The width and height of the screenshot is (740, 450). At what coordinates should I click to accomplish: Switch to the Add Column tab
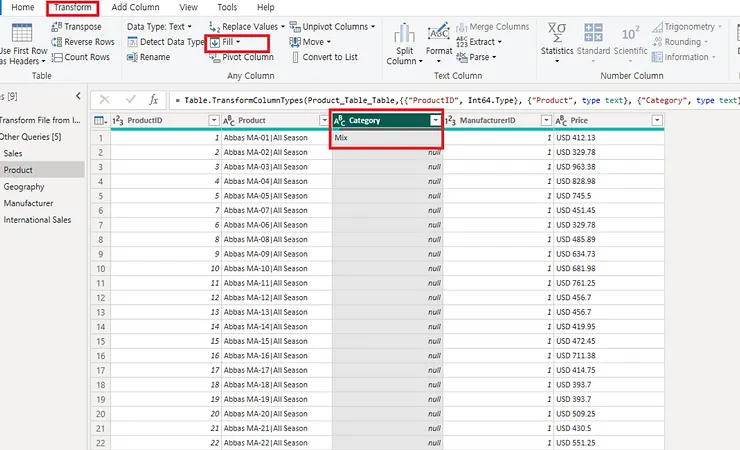pyautogui.click(x=135, y=7)
